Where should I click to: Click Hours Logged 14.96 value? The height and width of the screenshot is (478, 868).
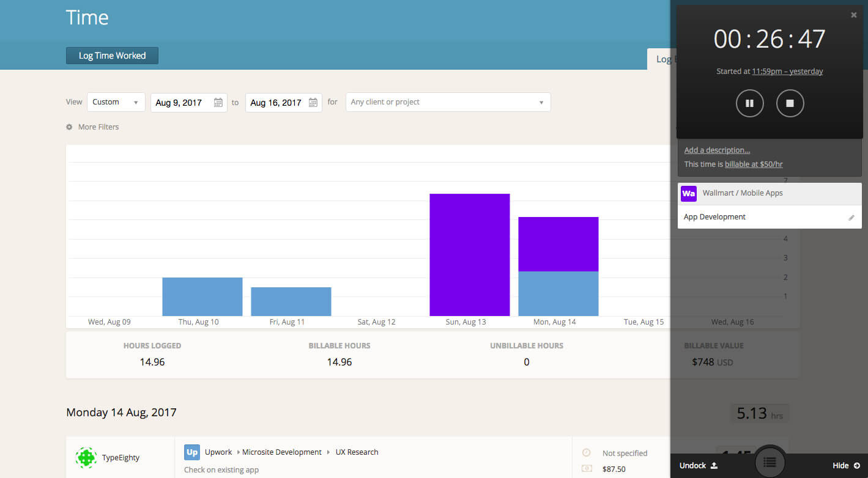[152, 362]
